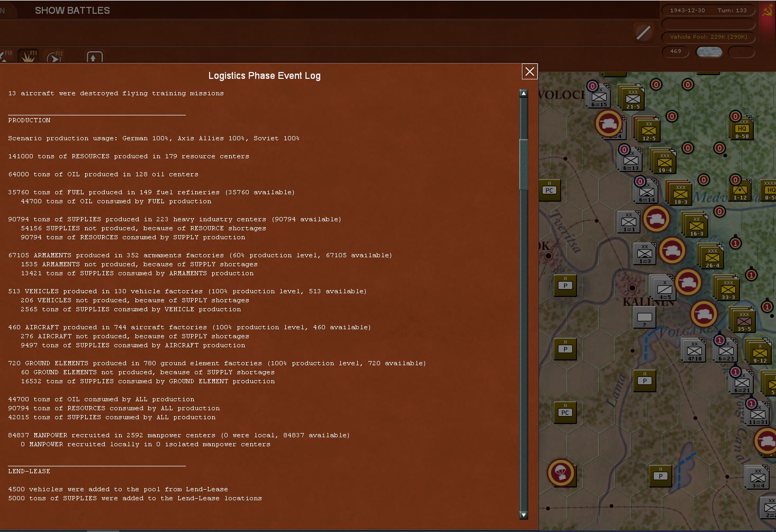The height and width of the screenshot is (532, 776).
Task: Click the '54156 SUPPLIES not produced' line
Action: click(x=143, y=228)
